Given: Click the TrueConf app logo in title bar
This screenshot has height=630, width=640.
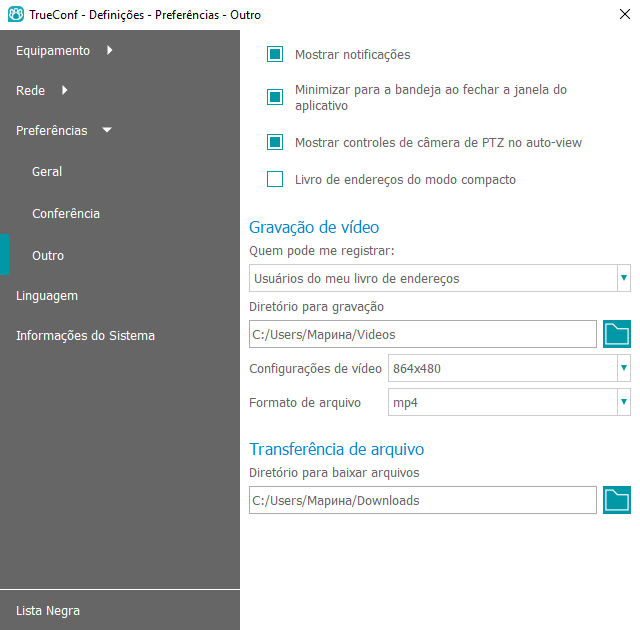Looking at the screenshot, I should click(x=16, y=15).
